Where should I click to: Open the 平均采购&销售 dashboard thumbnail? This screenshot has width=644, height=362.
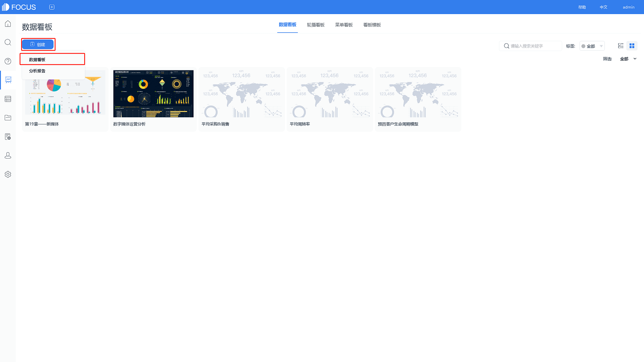[x=241, y=94]
